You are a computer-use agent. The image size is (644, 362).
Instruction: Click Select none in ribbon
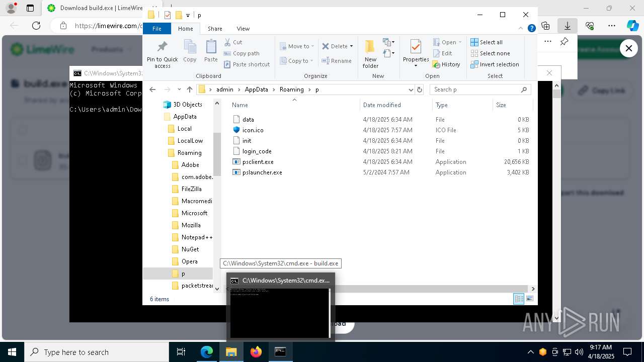tap(490, 53)
